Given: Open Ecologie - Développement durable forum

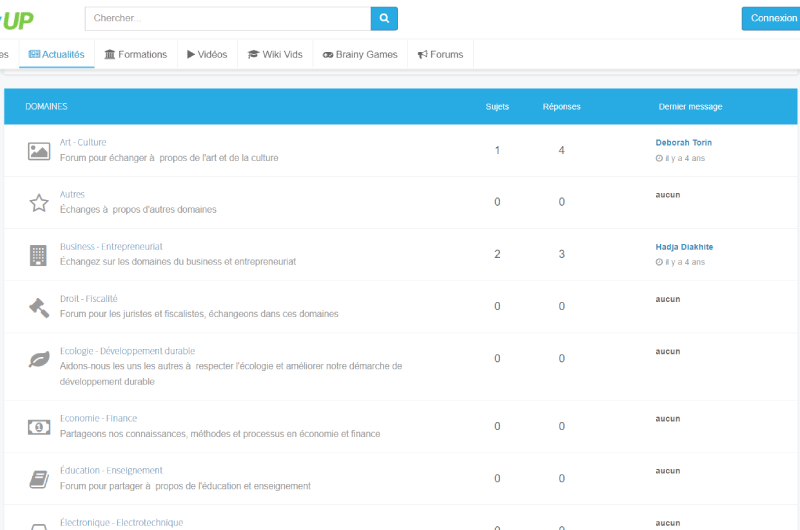Looking at the screenshot, I should [127, 351].
